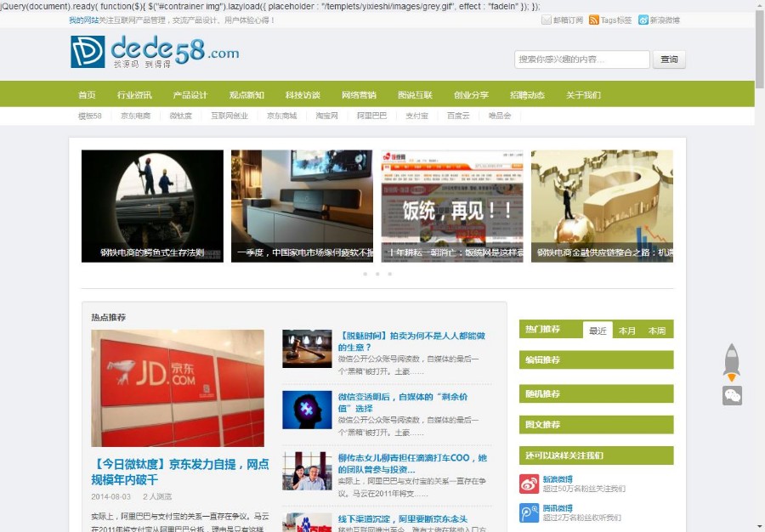Viewport: 765px width, 532px height.
Task: Open article 拍卖为何不是人人都能做的生意
Action: click(x=411, y=342)
